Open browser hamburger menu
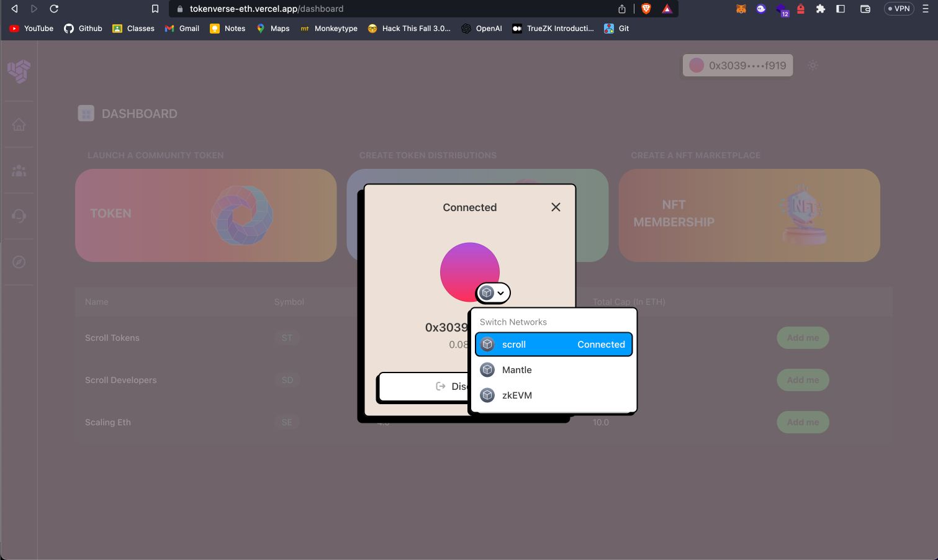 click(x=926, y=9)
